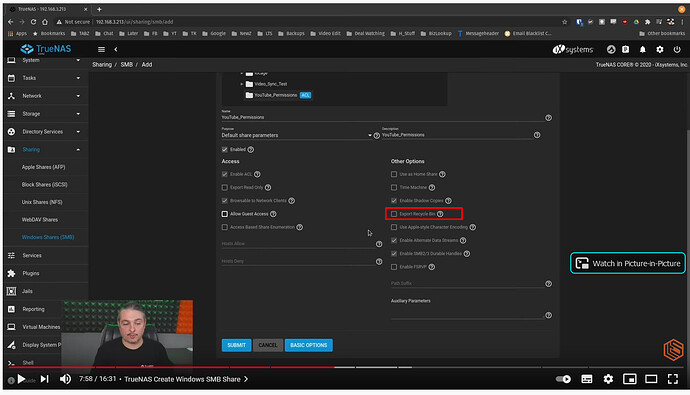Toggle the autoplay switch in player

point(563,379)
